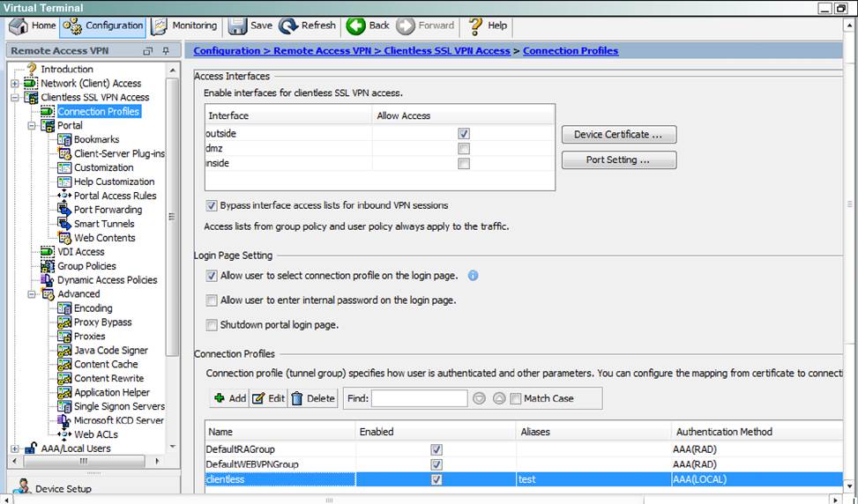This screenshot has width=858, height=504.
Task: Enable the Match Case checkbox
Action: tap(516, 398)
